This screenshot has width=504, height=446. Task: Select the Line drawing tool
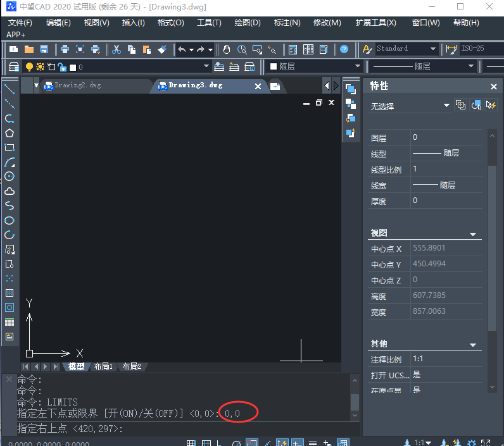pyautogui.click(x=9, y=89)
